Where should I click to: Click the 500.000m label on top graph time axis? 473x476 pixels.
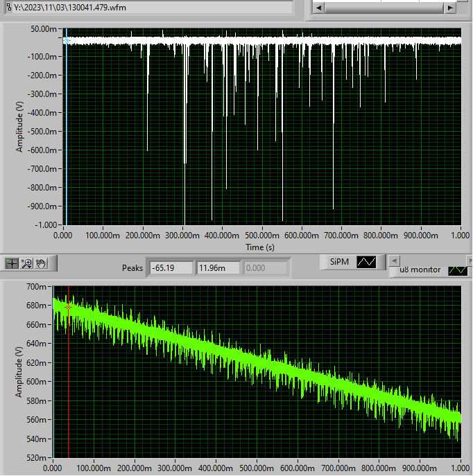262,236
